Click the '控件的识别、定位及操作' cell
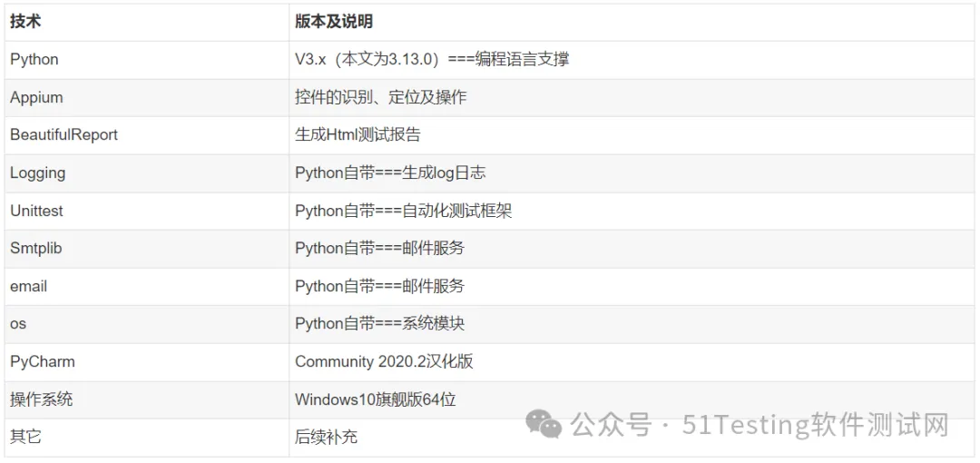Screen dimensions: 980x463 (632, 98)
